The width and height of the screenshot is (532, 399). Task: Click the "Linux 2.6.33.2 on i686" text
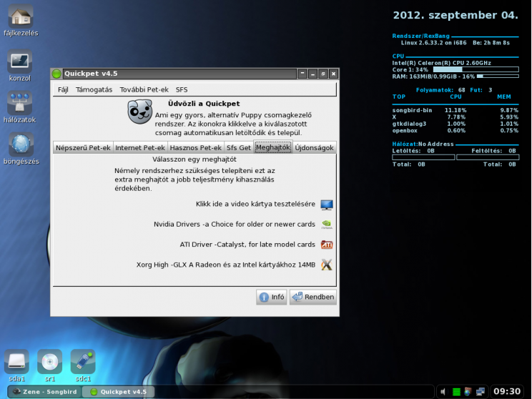point(433,43)
